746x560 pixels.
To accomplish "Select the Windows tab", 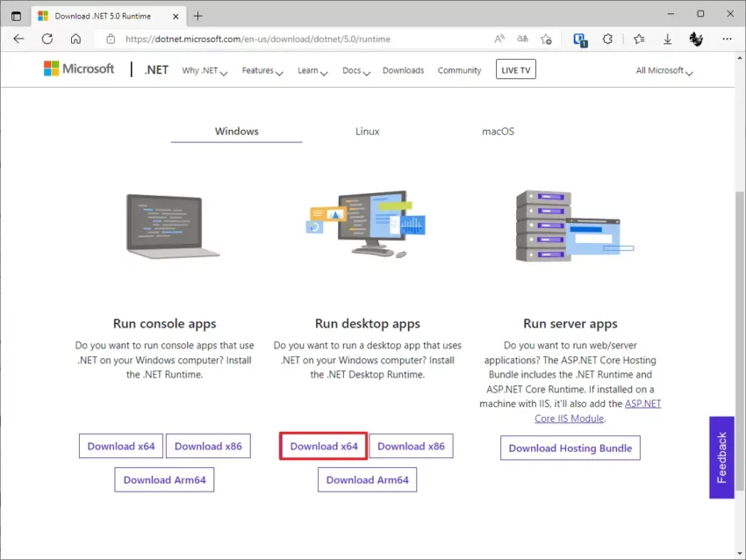I will (236, 132).
